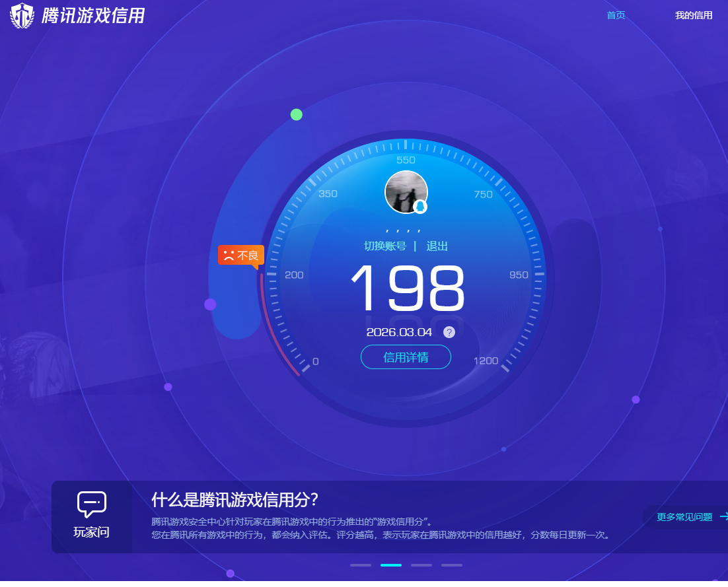Click the green dot on the orbit ring
728x587 pixels.
click(x=297, y=114)
